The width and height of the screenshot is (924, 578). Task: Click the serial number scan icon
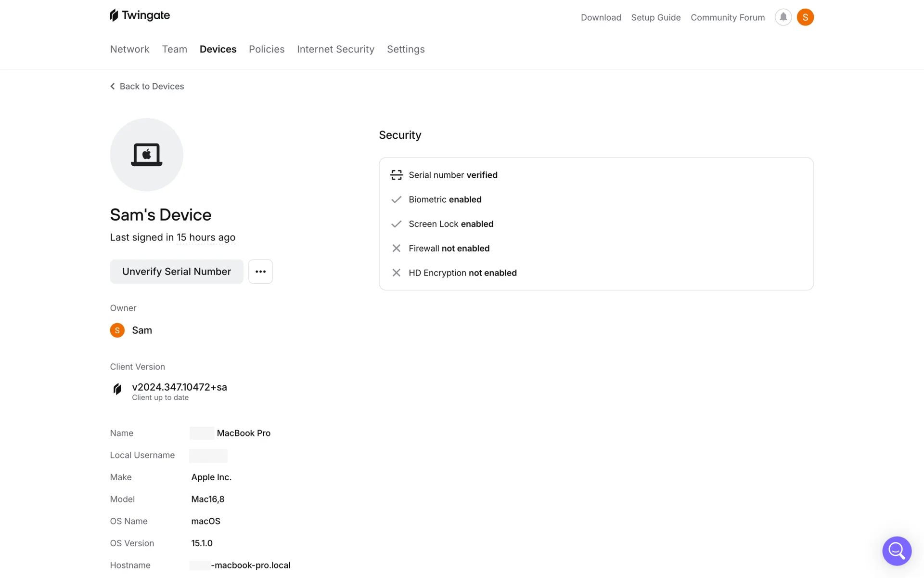pos(396,175)
